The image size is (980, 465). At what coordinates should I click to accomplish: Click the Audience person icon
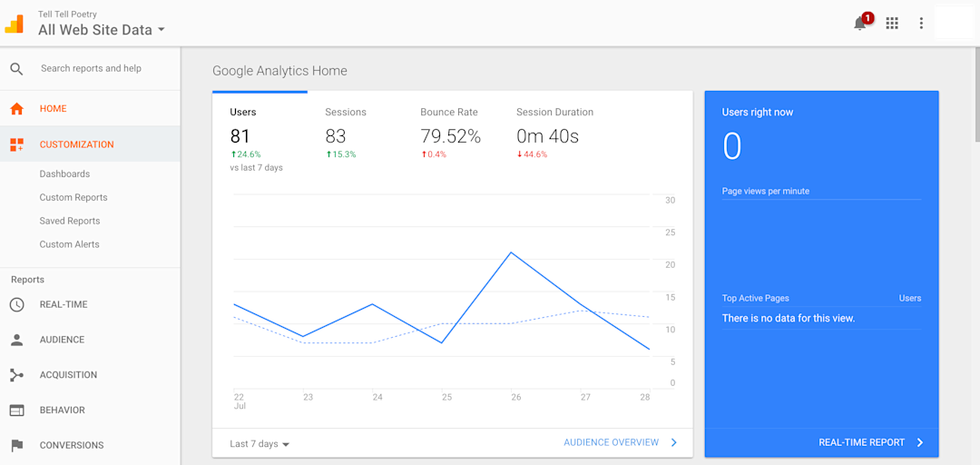click(x=17, y=340)
